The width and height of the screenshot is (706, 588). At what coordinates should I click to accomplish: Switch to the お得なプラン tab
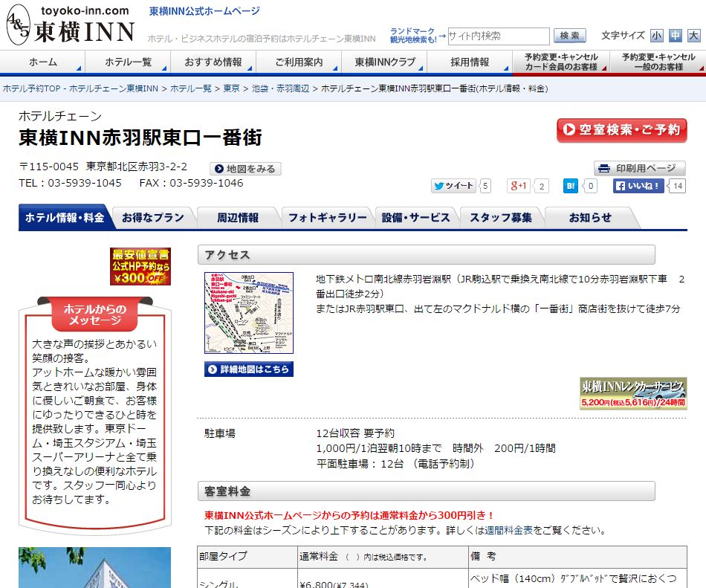[x=153, y=218]
